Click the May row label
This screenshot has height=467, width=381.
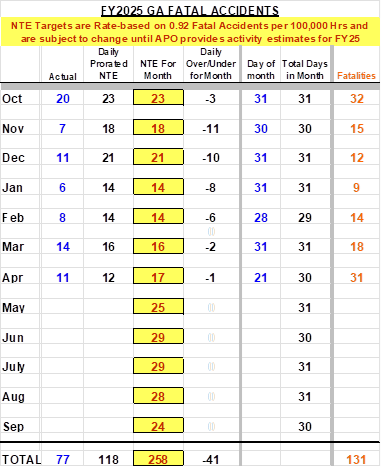(x=13, y=307)
